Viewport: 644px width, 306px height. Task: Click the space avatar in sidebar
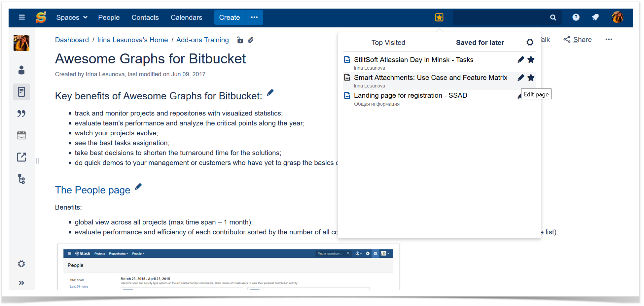[21, 43]
